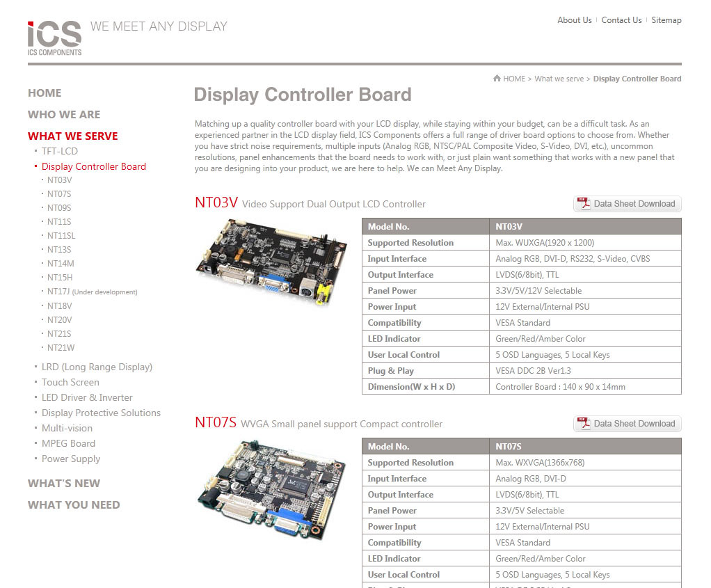
Task: Click 'Analog RGB, DVI-D, RS232, S-Video, CVBS' cell
Action: pos(585,259)
